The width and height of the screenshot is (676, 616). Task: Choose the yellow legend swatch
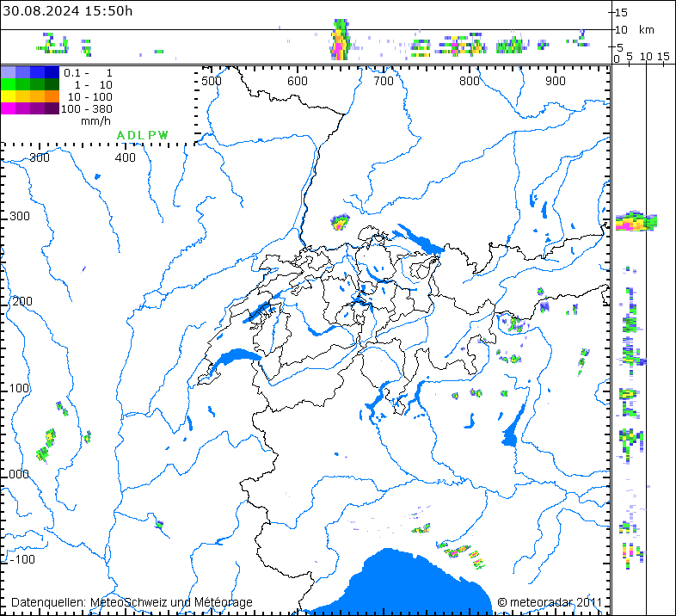click(x=9, y=96)
